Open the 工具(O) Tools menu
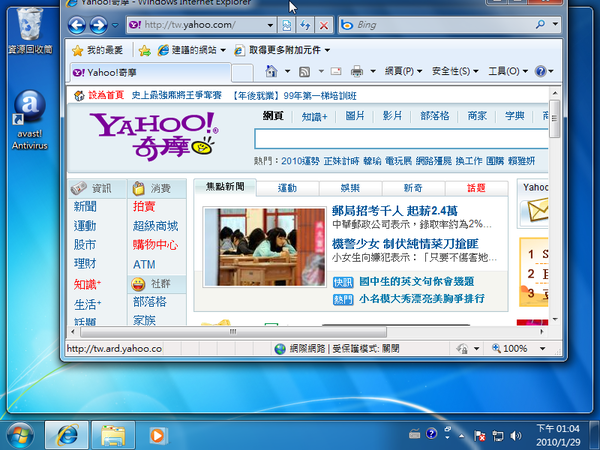 (508, 71)
